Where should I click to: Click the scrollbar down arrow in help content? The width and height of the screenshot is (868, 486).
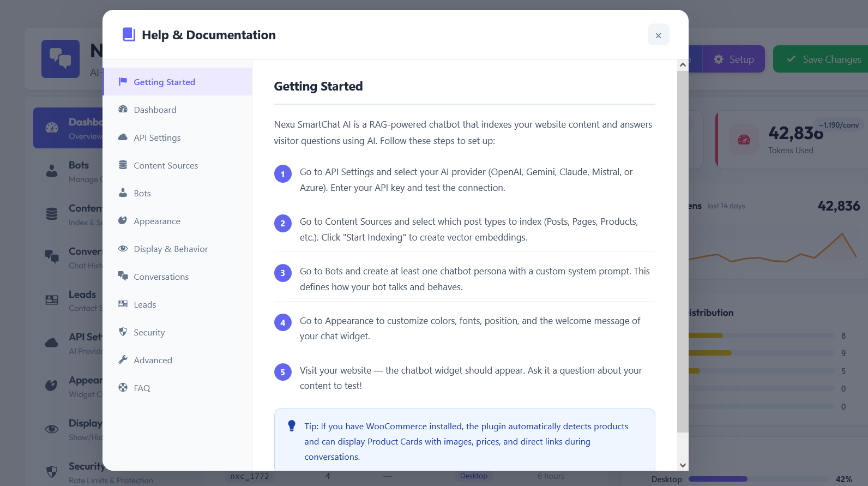coord(683,465)
